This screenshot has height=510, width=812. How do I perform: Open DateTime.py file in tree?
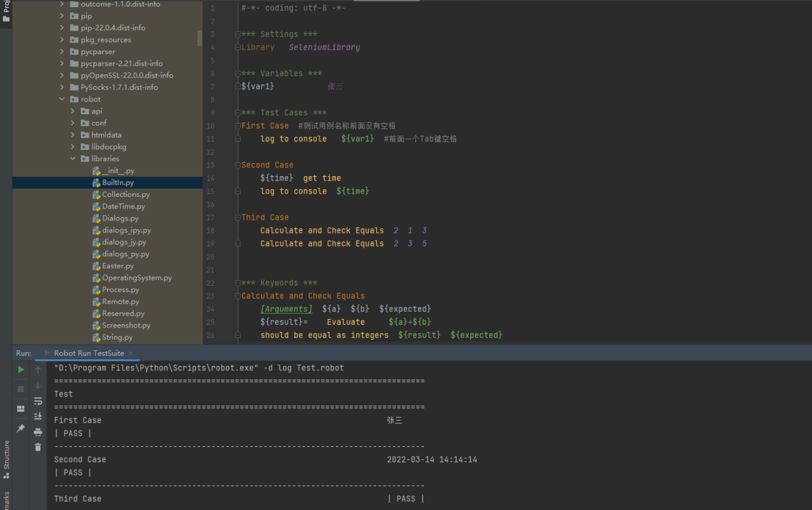tap(123, 206)
